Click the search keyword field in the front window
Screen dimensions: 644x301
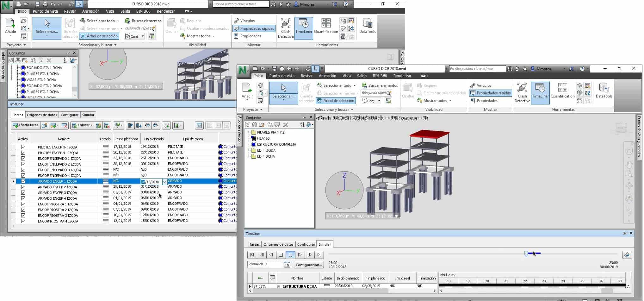[x=477, y=69]
